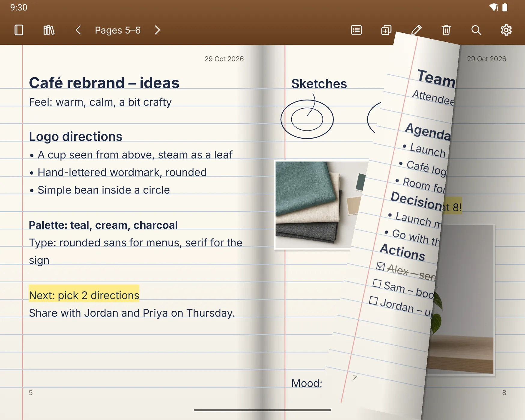Check the Jordan action checkbox
525x420 pixels.
tap(373, 300)
